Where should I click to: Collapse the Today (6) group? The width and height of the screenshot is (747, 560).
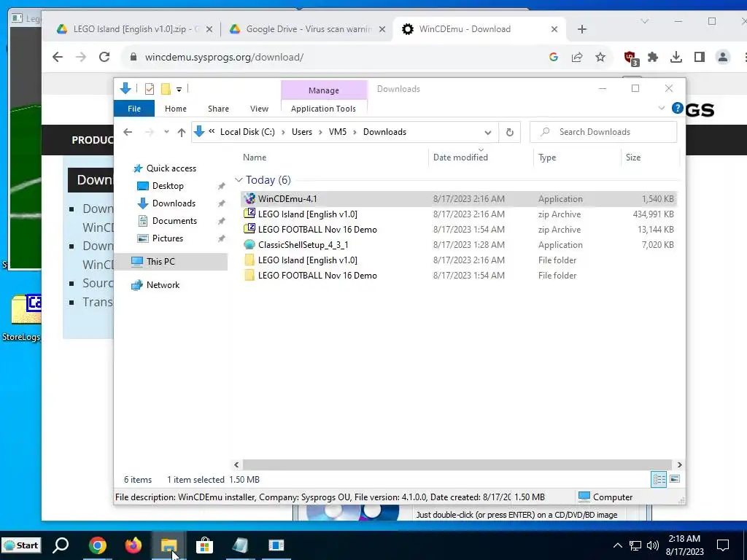coord(239,180)
